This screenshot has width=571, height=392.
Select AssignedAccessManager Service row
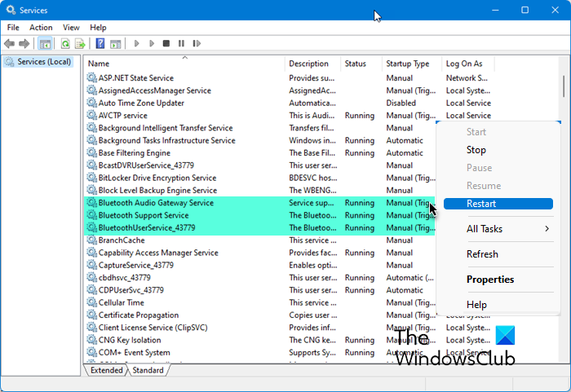tap(154, 90)
